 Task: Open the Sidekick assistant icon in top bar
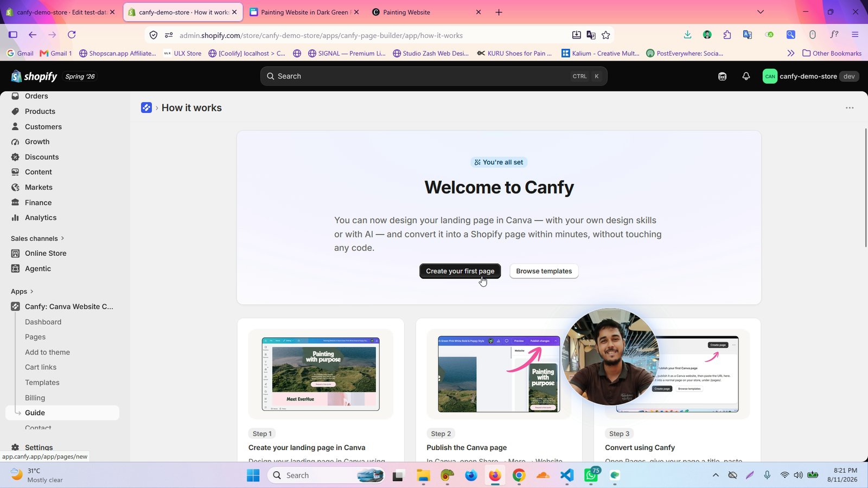point(722,76)
